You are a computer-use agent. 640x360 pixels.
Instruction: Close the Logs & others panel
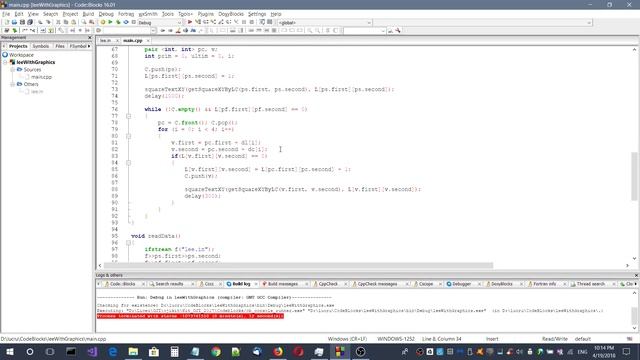pyautogui.click(x=636, y=276)
